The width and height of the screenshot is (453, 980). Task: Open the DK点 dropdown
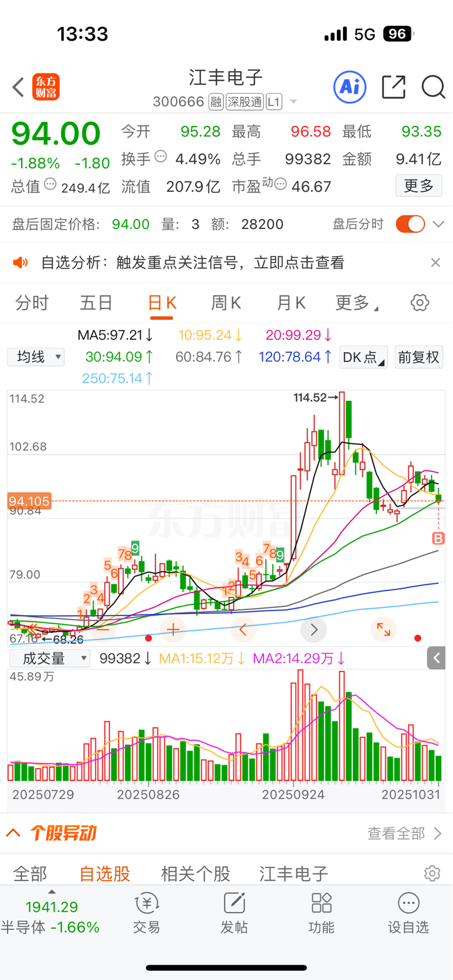(x=363, y=357)
